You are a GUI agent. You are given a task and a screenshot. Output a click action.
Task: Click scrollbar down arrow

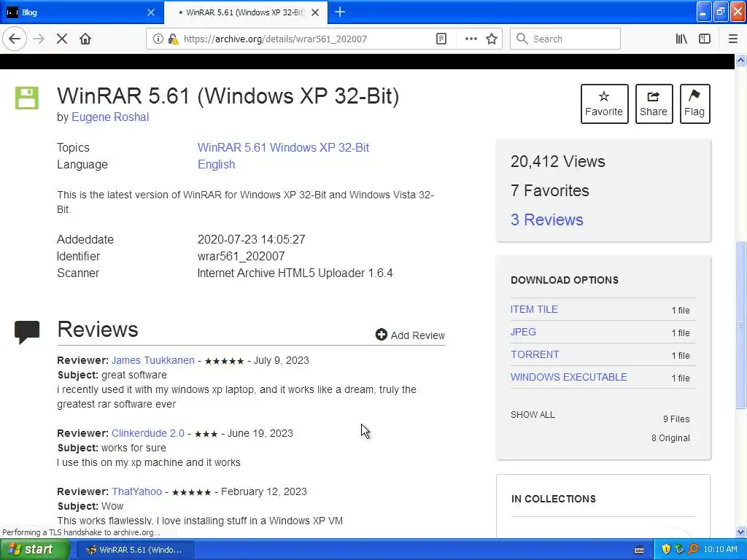point(740,532)
